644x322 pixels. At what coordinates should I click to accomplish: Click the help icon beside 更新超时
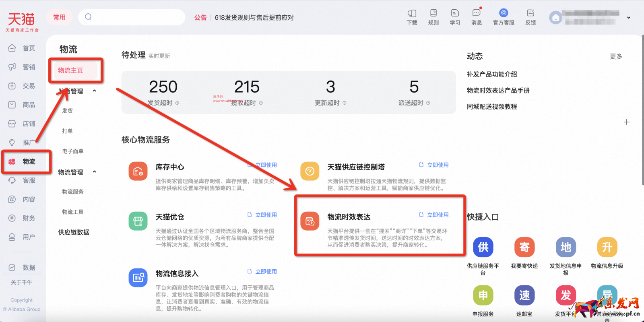click(345, 103)
